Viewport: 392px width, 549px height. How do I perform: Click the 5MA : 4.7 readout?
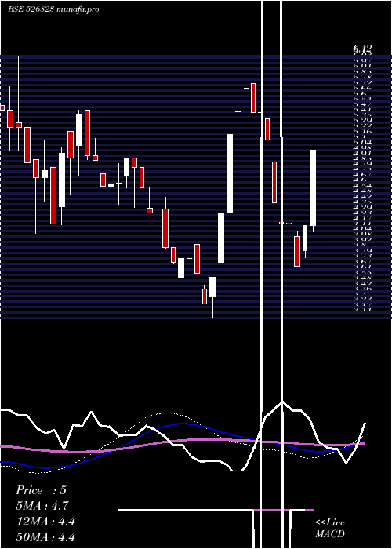(42, 506)
